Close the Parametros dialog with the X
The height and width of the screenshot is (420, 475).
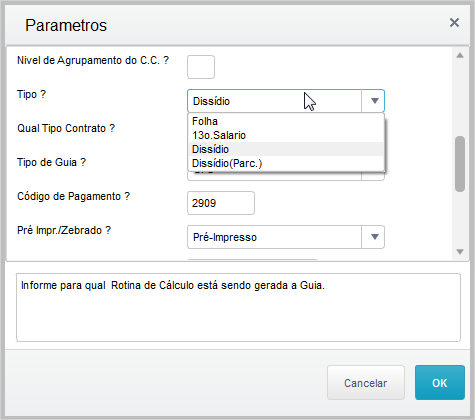tap(454, 23)
